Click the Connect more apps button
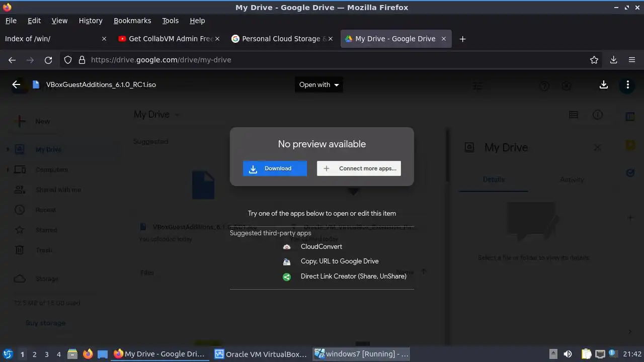The image size is (644, 362). tap(359, 168)
